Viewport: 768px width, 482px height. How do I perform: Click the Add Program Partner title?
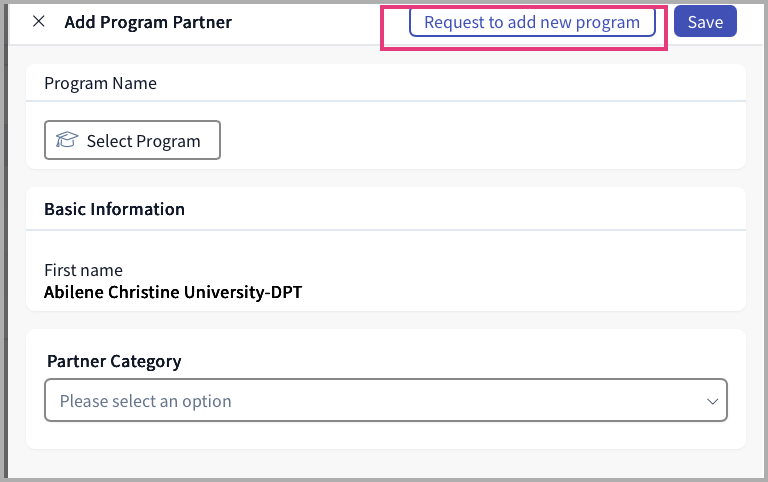tap(148, 22)
